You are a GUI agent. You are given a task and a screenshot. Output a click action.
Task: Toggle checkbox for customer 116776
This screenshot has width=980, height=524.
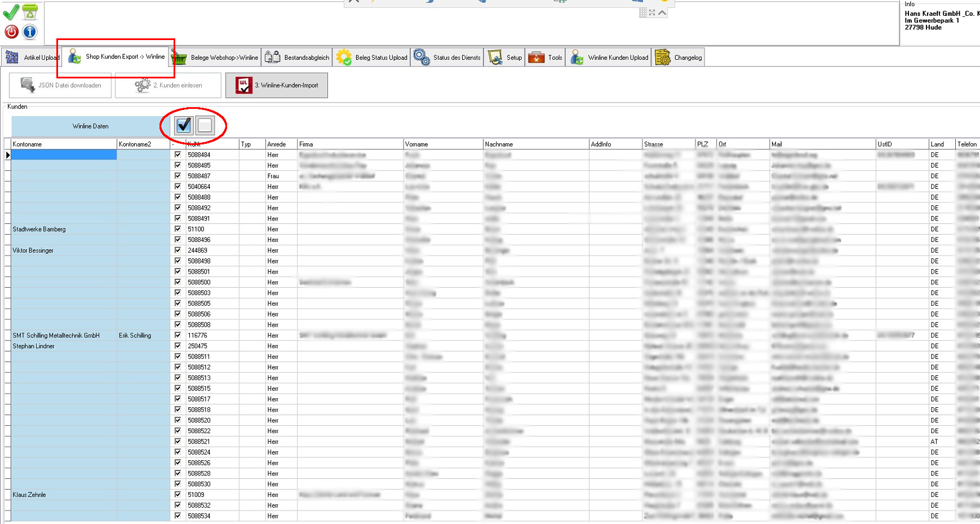(178, 335)
